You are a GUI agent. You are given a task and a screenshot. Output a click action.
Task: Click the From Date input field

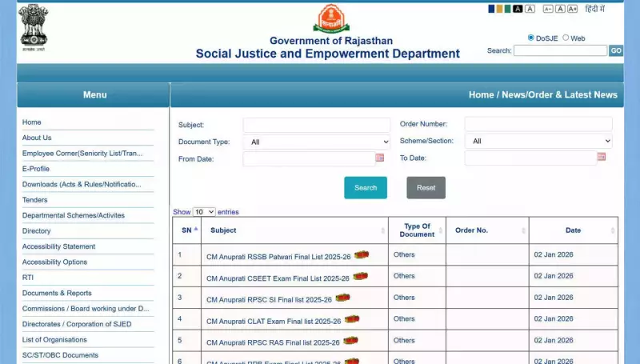309,158
